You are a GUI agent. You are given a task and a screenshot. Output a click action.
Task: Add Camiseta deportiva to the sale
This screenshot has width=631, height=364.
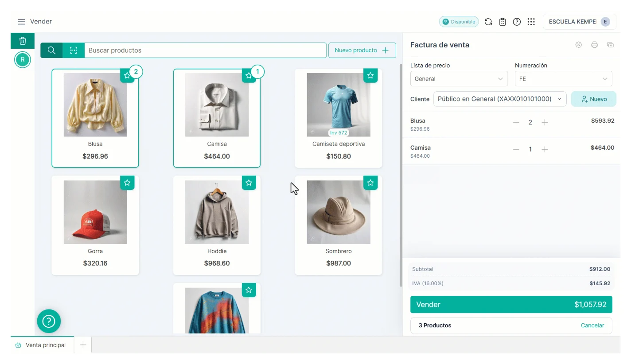click(339, 118)
